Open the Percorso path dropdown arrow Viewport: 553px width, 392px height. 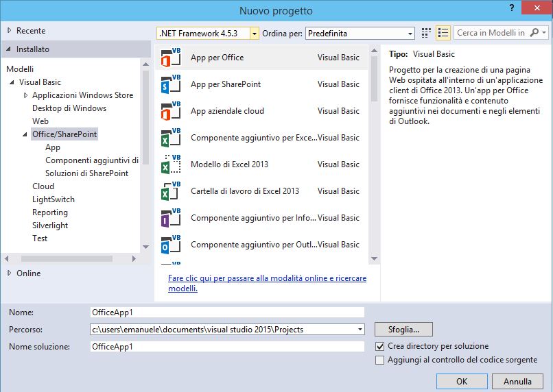coord(360,330)
